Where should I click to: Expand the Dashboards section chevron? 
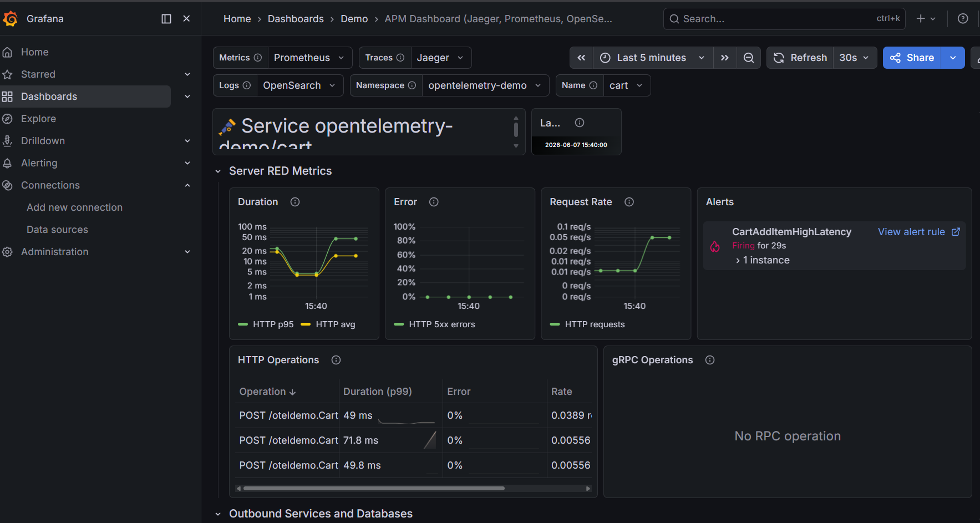187,97
